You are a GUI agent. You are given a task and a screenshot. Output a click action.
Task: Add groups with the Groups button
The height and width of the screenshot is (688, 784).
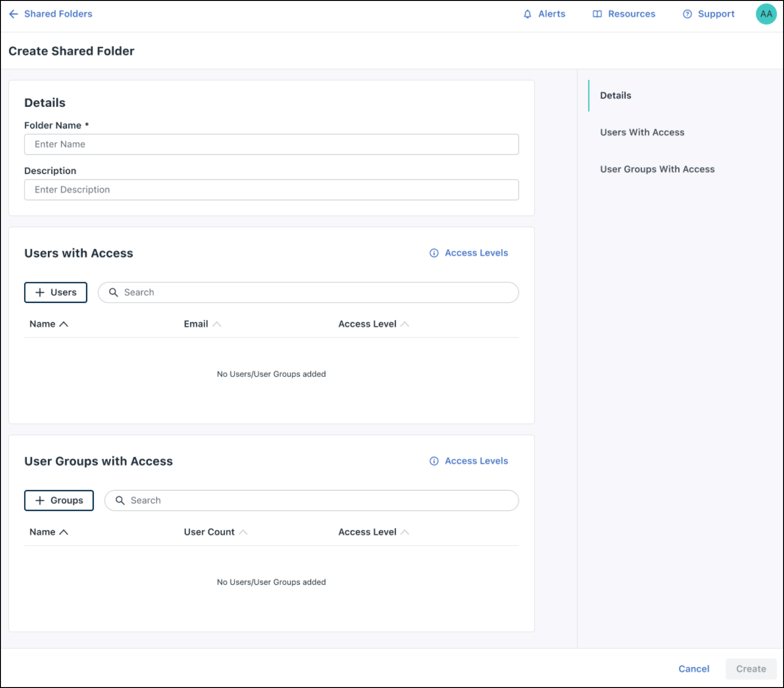point(59,500)
